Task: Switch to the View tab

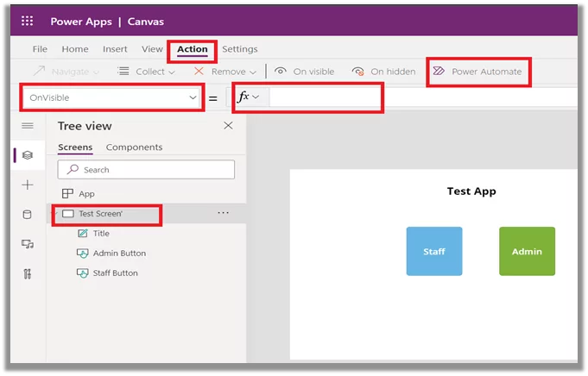Action: point(152,49)
